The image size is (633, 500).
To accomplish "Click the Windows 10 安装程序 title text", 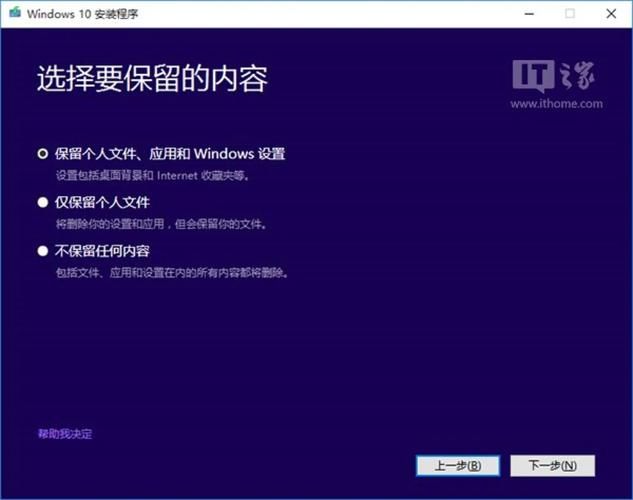I will [x=82, y=14].
